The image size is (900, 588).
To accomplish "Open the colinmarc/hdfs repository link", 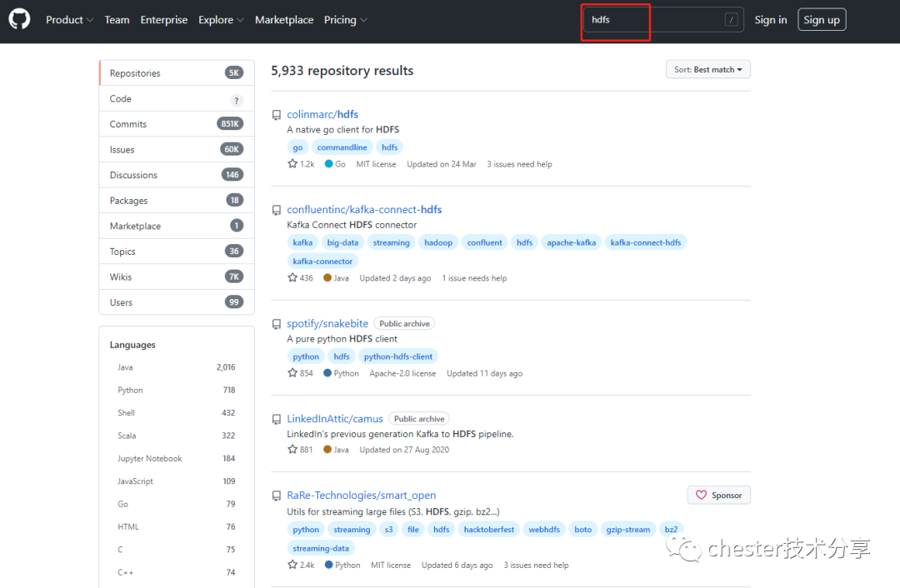I will pyautogui.click(x=322, y=114).
